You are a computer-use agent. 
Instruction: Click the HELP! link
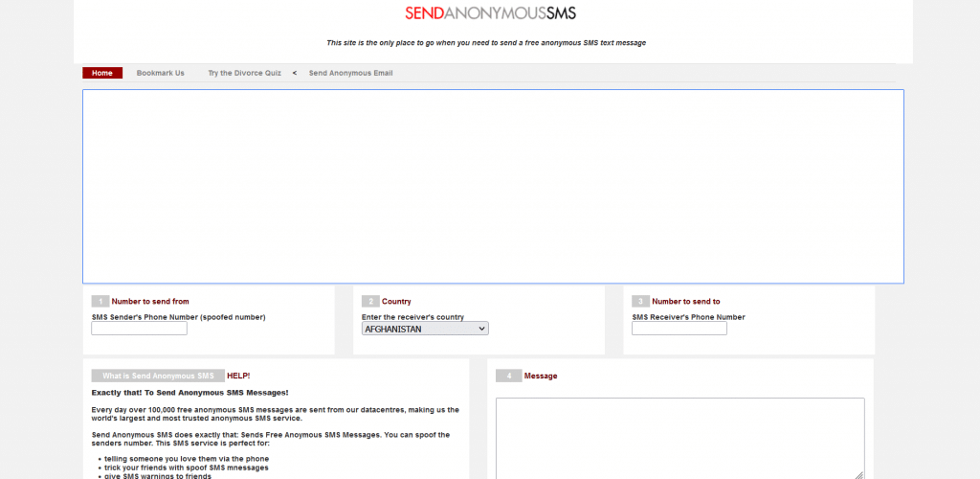238,376
